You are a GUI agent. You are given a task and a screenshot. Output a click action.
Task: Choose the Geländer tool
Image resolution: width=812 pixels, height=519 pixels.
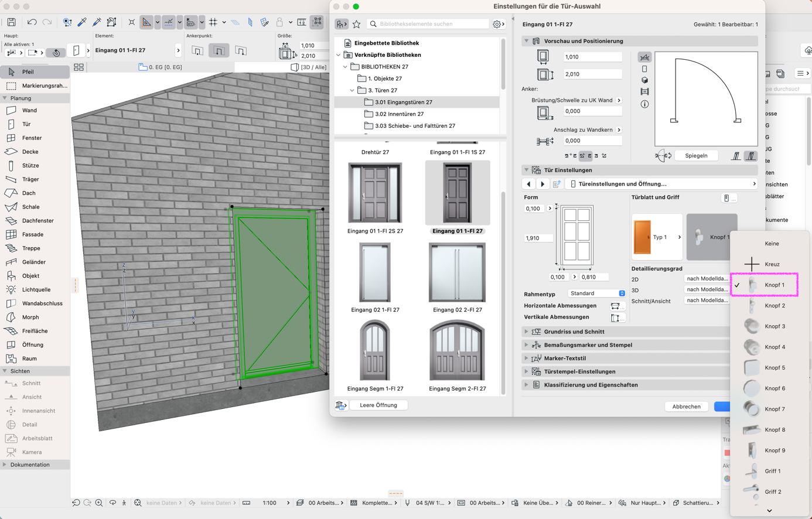point(35,262)
